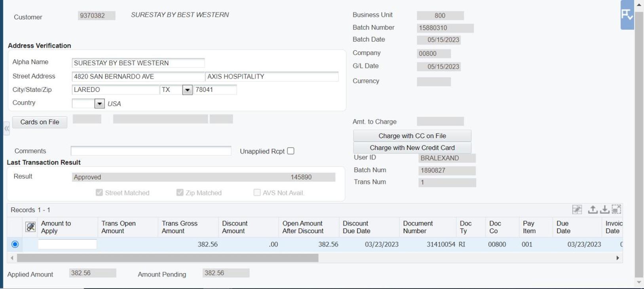Click the street address field 4820 SAN BERNARDO AVE
Viewport: 644px width, 289px height.
[x=138, y=76]
